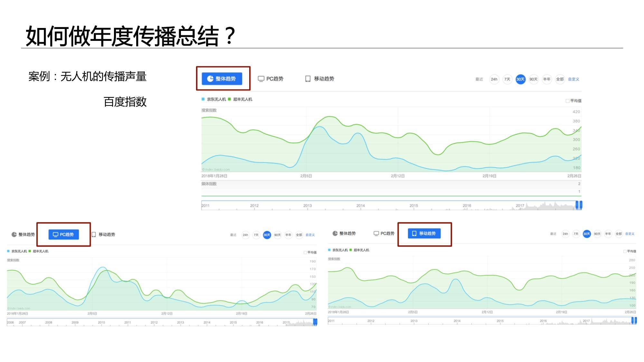644x362 pixels.
Task: Select 整体趋势 tab in bottom-left chart
Action: coord(23,235)
